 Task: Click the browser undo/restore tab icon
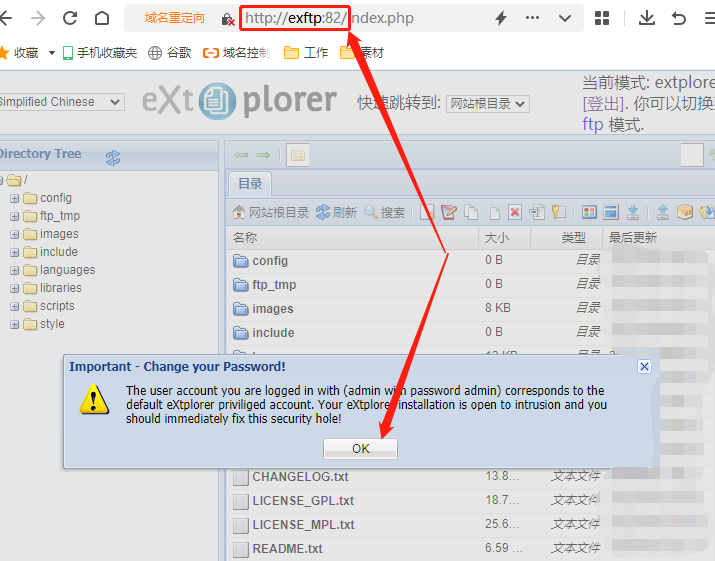pos(679,18)
